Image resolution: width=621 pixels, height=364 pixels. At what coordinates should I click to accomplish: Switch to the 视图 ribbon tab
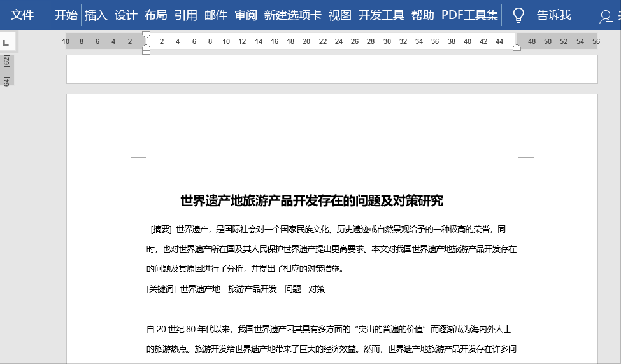(x=340, y=15)
